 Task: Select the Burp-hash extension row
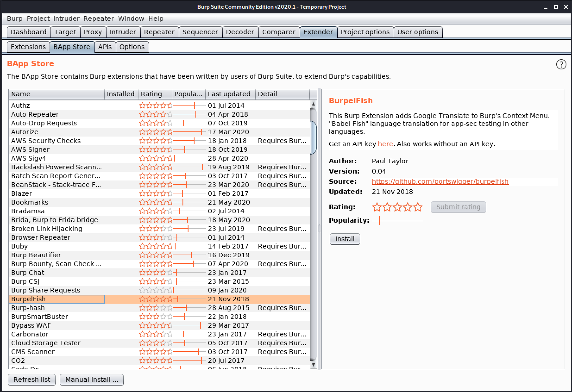[159, 308]
